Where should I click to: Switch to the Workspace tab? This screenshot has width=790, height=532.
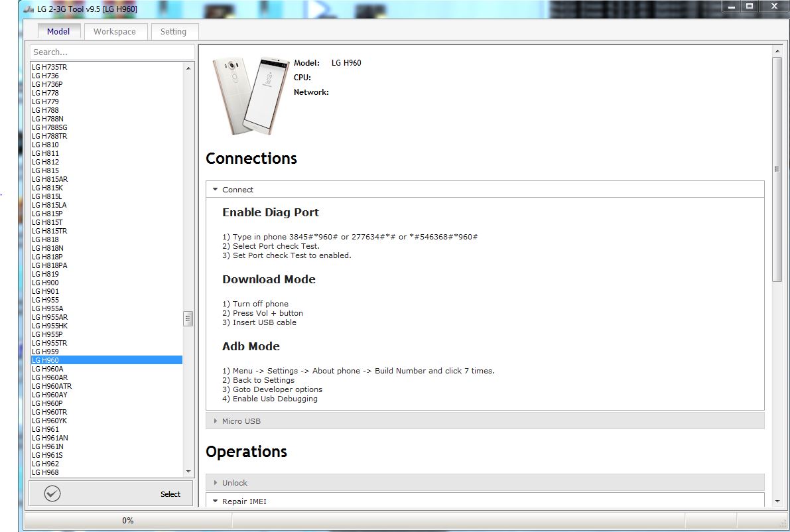tap(114, 31)
